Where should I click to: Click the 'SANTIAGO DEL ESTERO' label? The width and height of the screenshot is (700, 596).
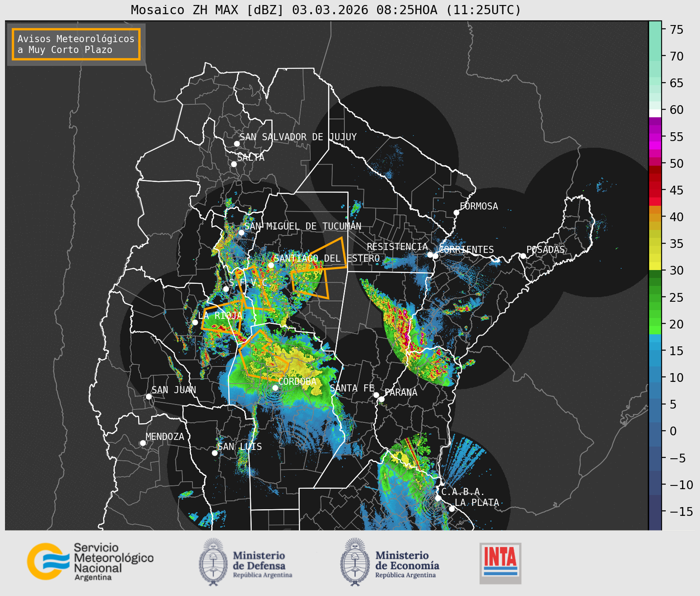327,258
